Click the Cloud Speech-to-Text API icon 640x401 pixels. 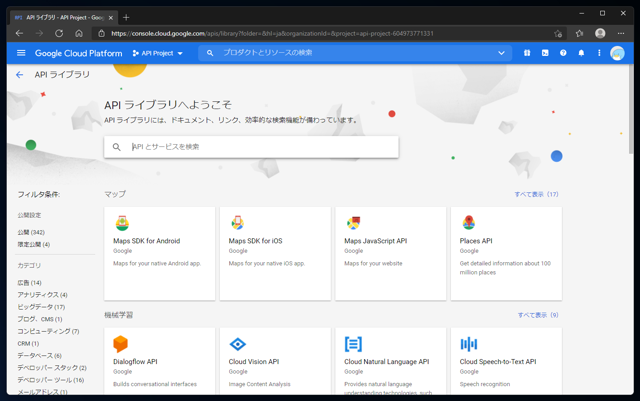pos(469,344)
